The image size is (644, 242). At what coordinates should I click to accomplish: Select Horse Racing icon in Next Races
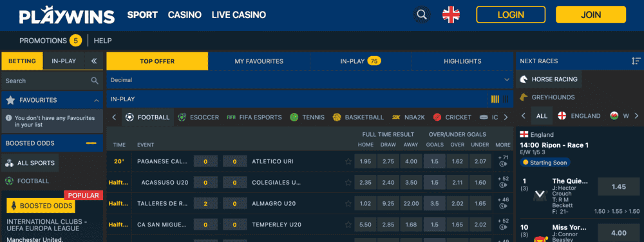click(x=524, y=79)
